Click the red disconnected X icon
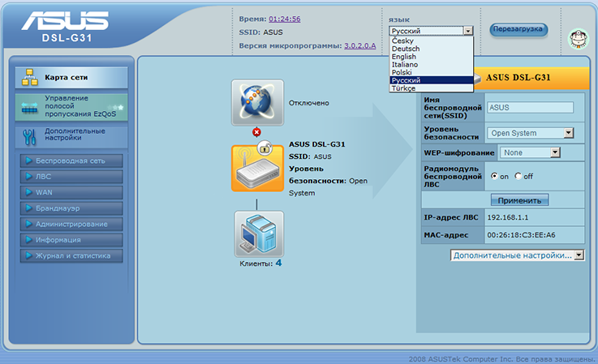598x364 pixels. pyautogui.click(x=256, y=132)
